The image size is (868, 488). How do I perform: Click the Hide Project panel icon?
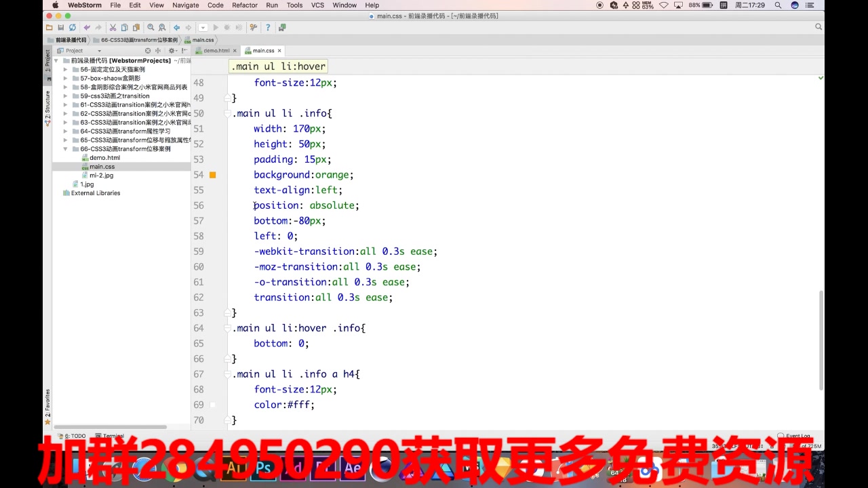(x=184, y=51)
